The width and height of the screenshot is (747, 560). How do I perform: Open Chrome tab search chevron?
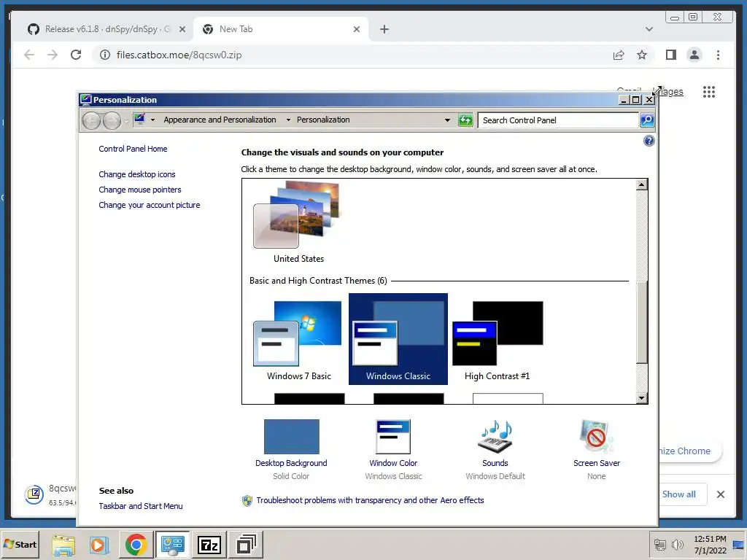coord(649,29)
